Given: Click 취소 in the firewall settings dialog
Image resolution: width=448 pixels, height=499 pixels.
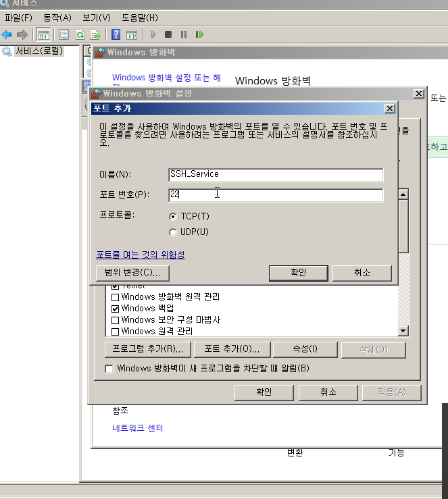Looking at the screenshot, I should point(328,392).
